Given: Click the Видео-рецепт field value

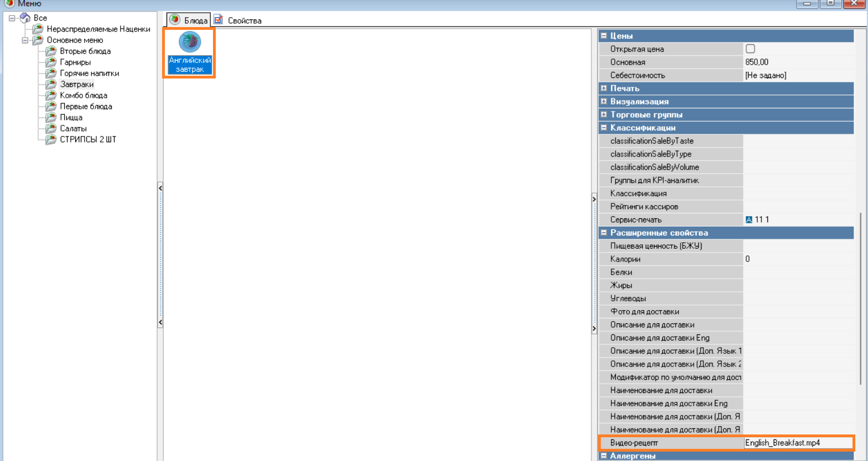Looking at the screenshot, I should [797, 443].
